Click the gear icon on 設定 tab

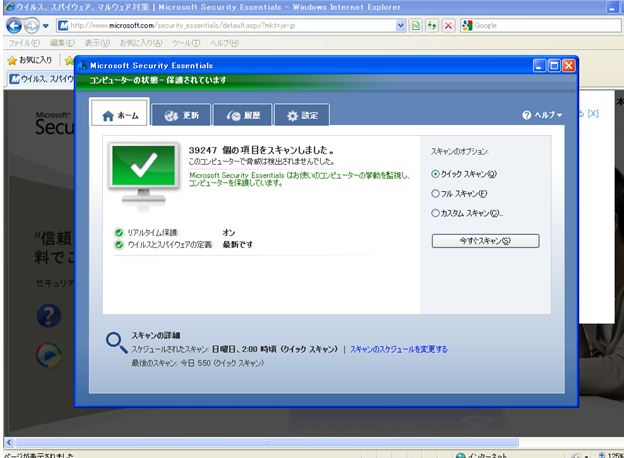(292, 116)
